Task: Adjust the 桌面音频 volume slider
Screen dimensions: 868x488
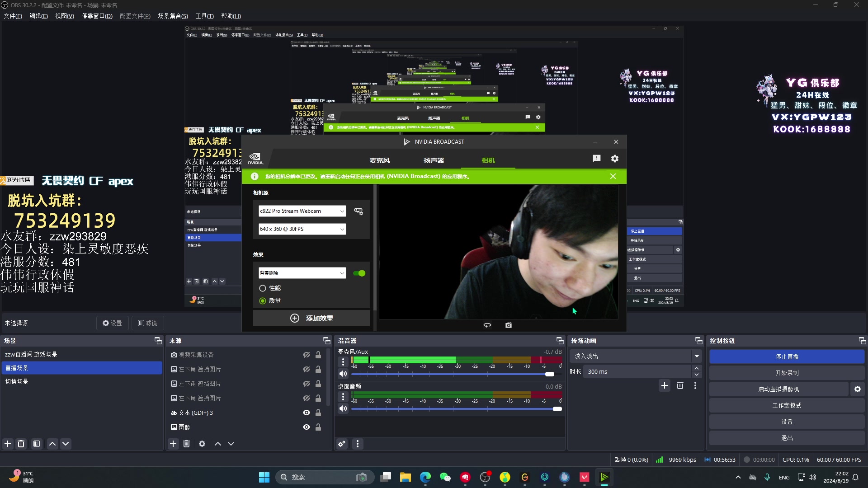Action: pos(457,409)
